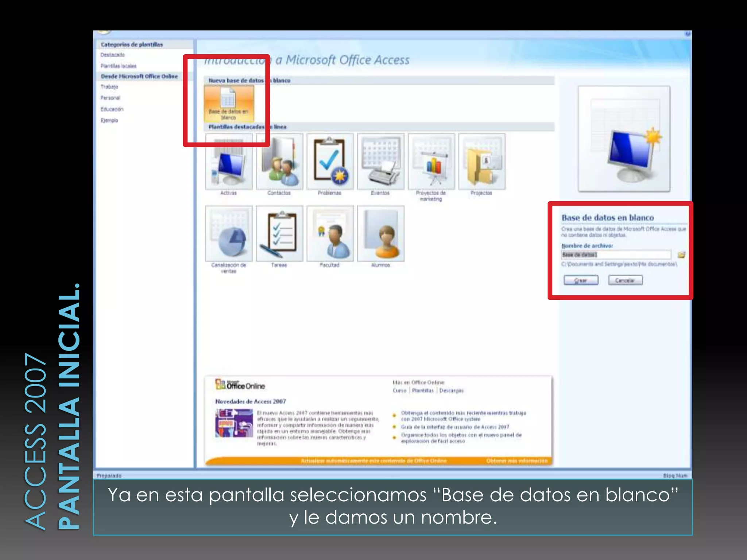Image resolution: width=747 pixels, height=560 pixels.
Task: Select the Base de datos en blanco icon
Action: point(229,104)
